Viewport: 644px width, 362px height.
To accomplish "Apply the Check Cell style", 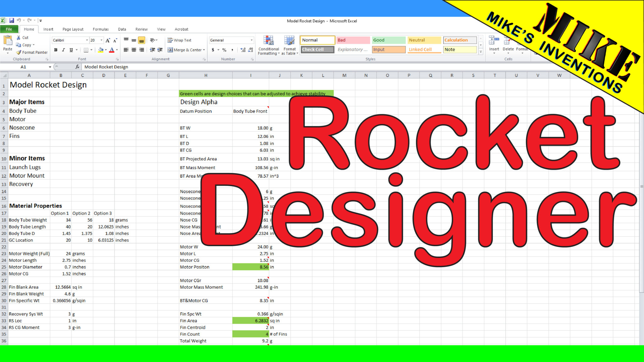I will 317,49.
